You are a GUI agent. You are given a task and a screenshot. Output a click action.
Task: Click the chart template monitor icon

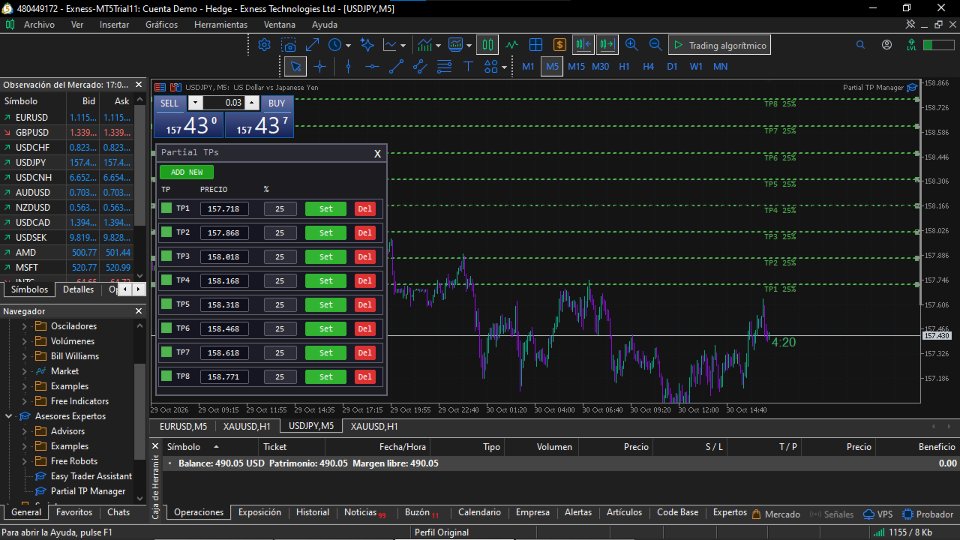point(456,45)
